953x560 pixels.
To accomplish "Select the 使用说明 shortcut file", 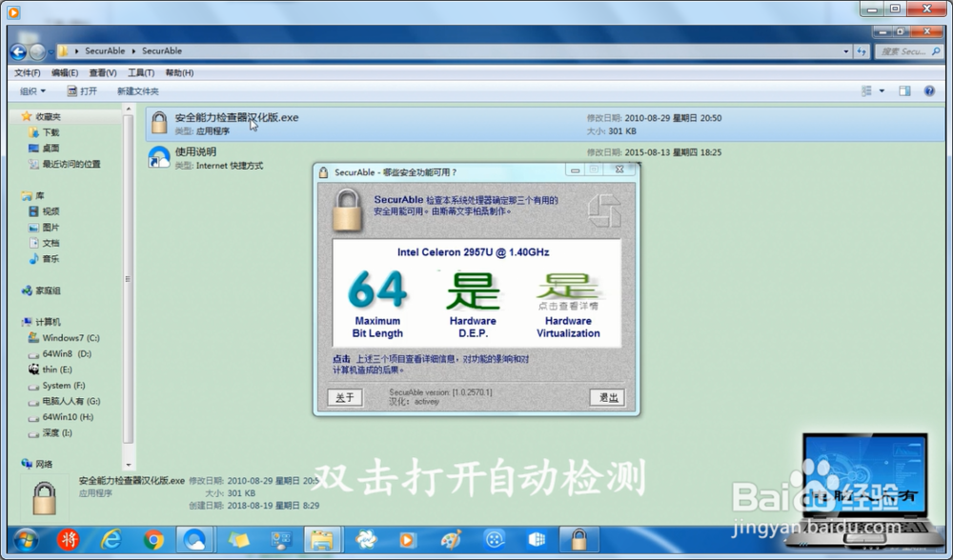I will (545, 158).
